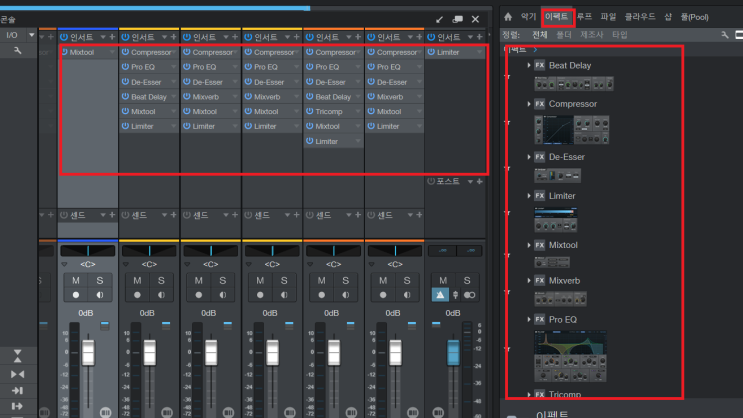Open the browser Home tab icon
Viewport: 743px width, 418px height.
pyautogui.click(x=508, y=17)
